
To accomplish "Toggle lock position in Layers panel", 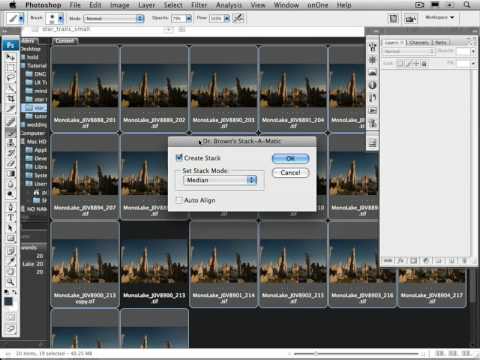I will [x=416, y=63].
